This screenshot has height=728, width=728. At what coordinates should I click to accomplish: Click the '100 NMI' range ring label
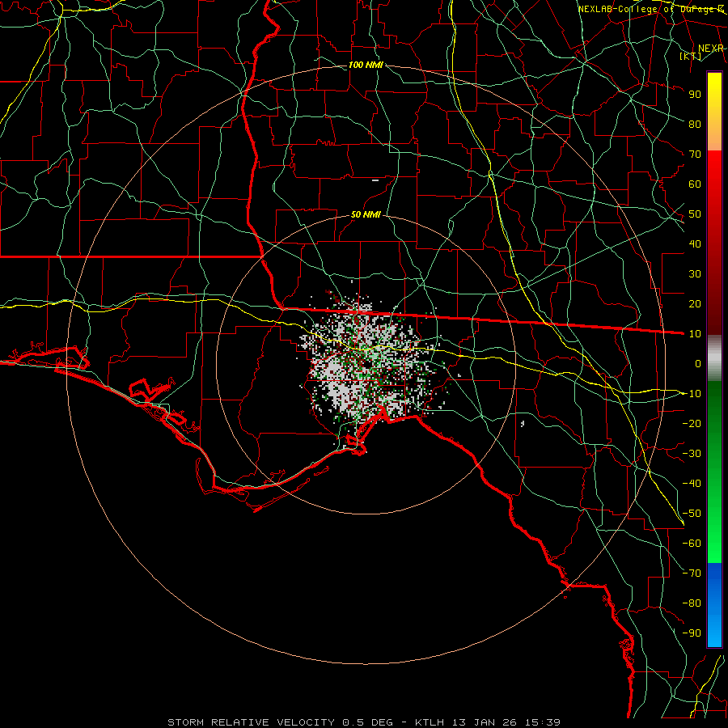point(366,65)
